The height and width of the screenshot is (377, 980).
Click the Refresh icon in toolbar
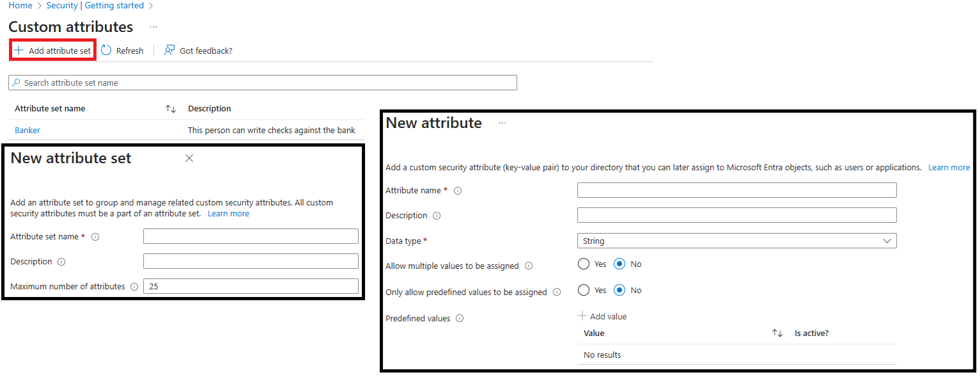coord(106,51)
